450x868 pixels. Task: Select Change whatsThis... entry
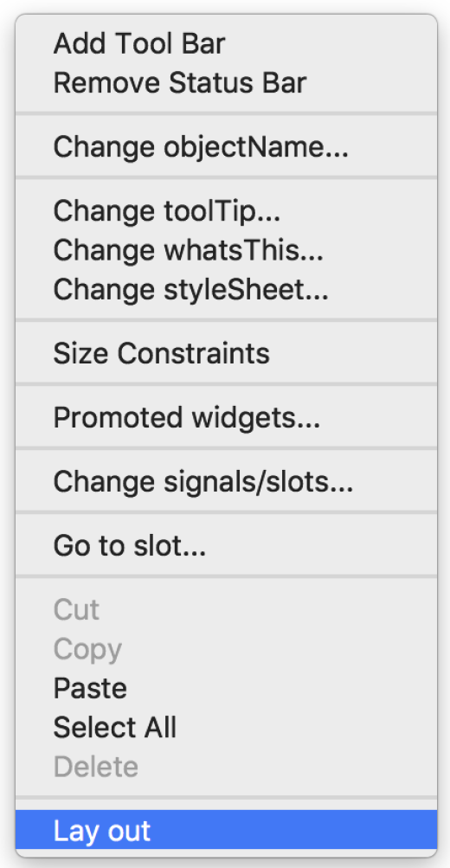click(x=226, y=251)
